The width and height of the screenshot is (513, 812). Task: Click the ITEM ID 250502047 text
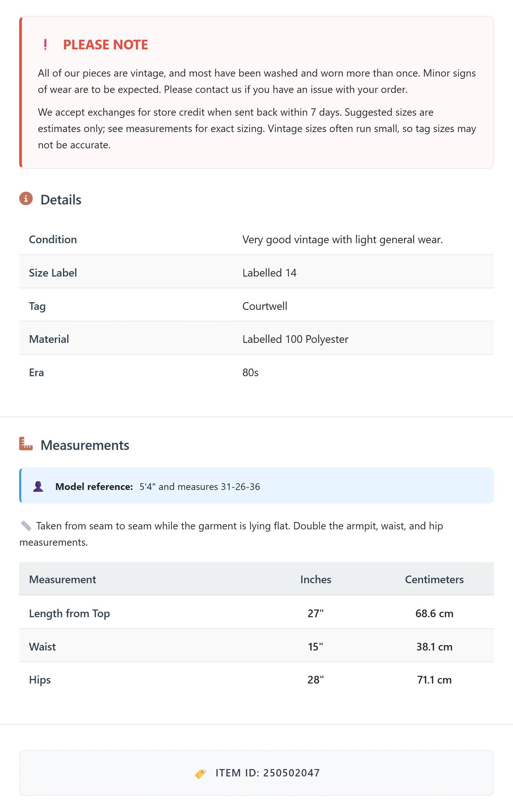268,773
